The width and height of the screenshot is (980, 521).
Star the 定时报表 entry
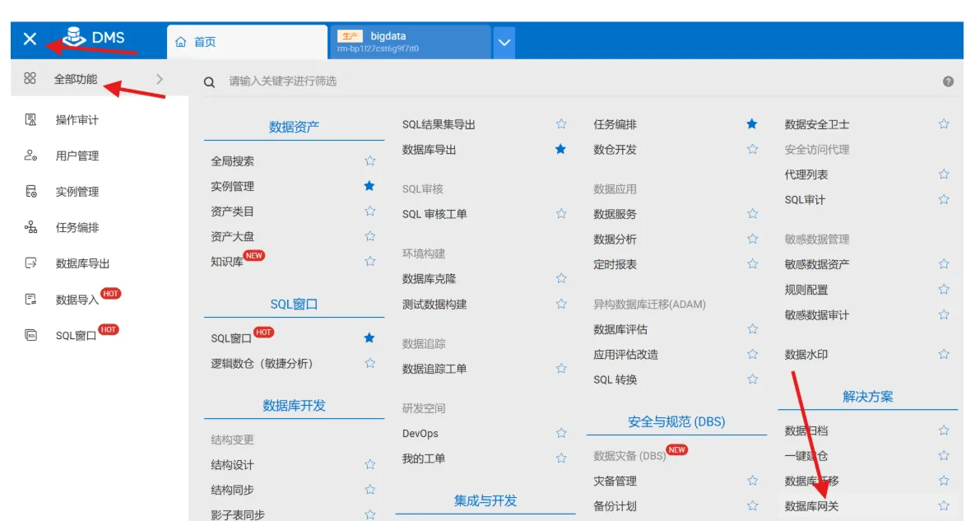[753, 263]
